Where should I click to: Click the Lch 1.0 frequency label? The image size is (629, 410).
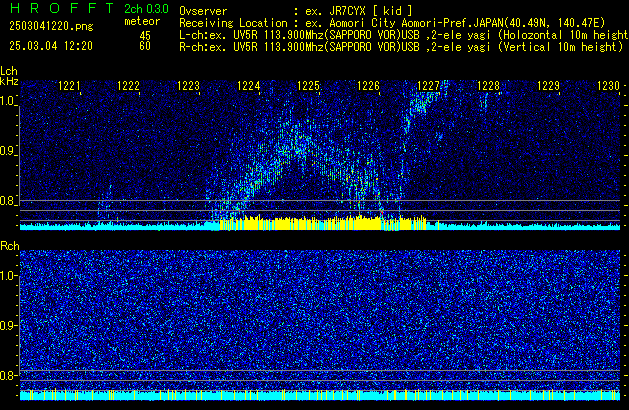click(8, 101)
